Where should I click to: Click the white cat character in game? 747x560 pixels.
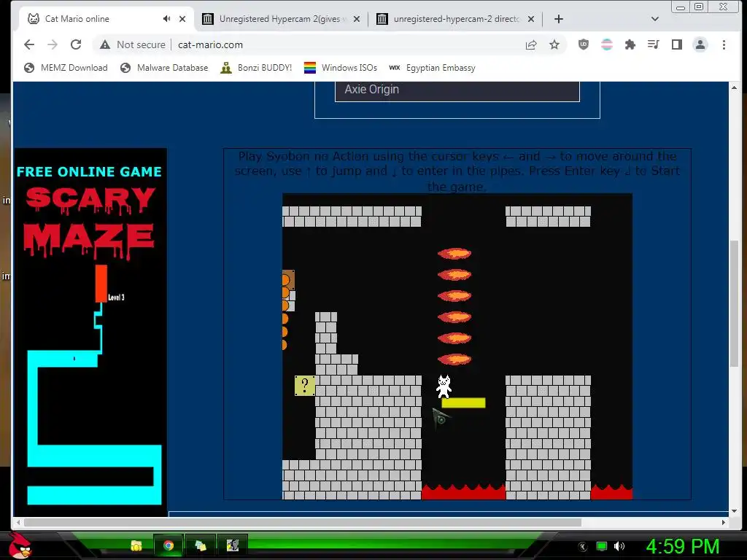pyautogui.click(x=444, y=386)
